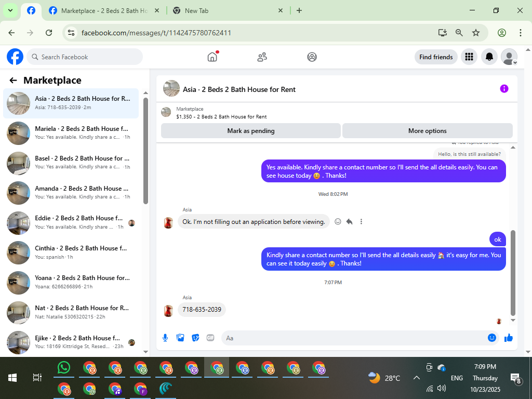The image size is (532, 399).
Task: Click More options button
Action: [x=427, y=130]
